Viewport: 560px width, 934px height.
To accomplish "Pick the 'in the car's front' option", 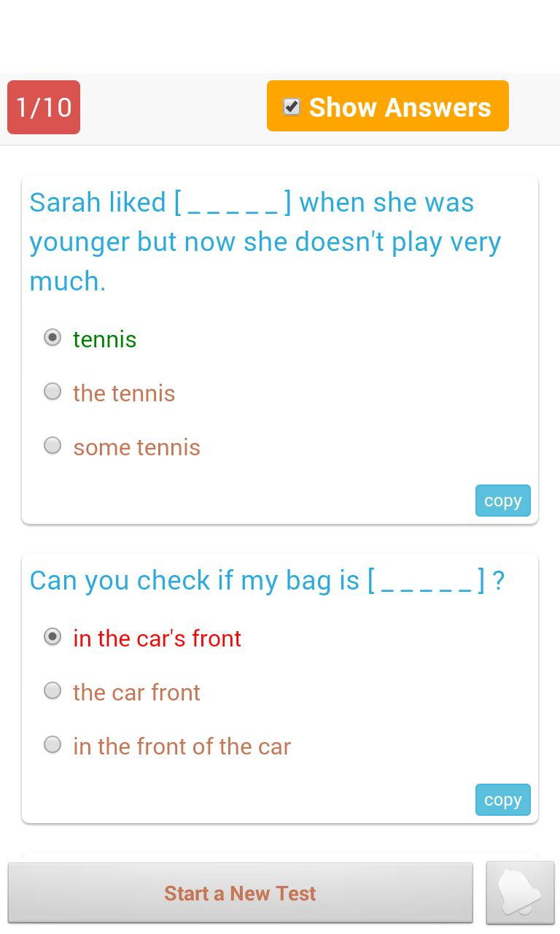I will point(52,636).
